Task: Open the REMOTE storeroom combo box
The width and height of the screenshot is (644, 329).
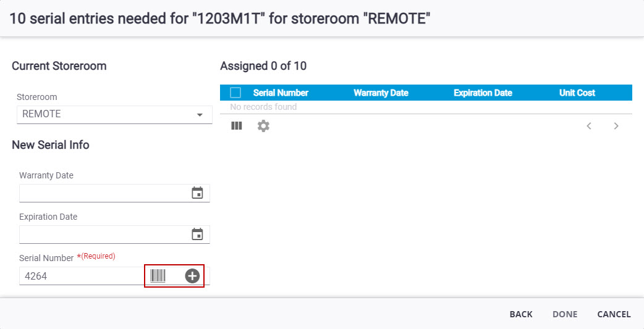Action: 114,114
